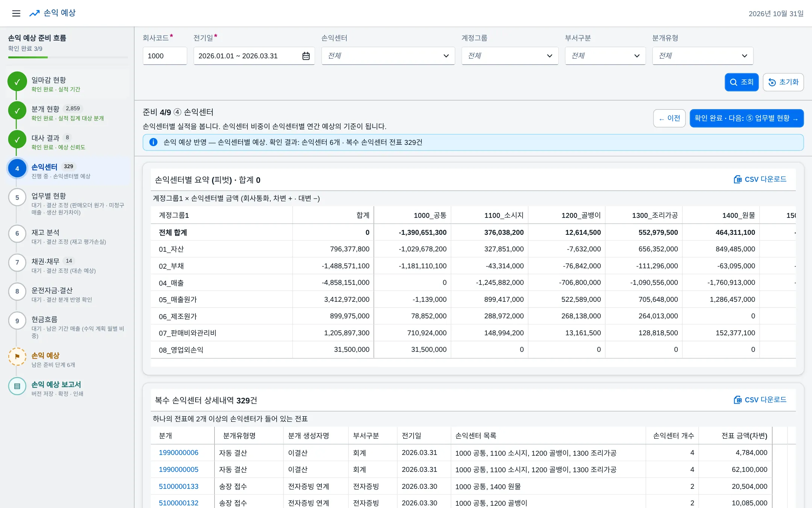Screen dimensions: 812x508
Task: Click the 손익 예상 flag icon
Action: point(17,357)
